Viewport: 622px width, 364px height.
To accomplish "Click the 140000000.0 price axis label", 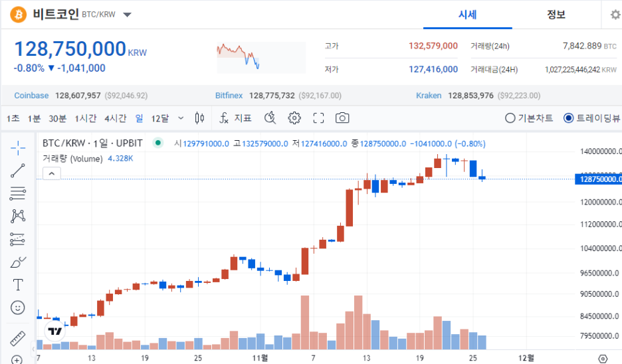I will click(601, 151).
